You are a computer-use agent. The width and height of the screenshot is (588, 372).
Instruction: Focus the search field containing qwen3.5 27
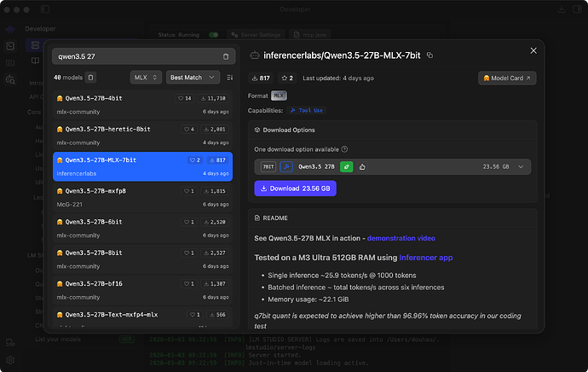tap(144, 56)
